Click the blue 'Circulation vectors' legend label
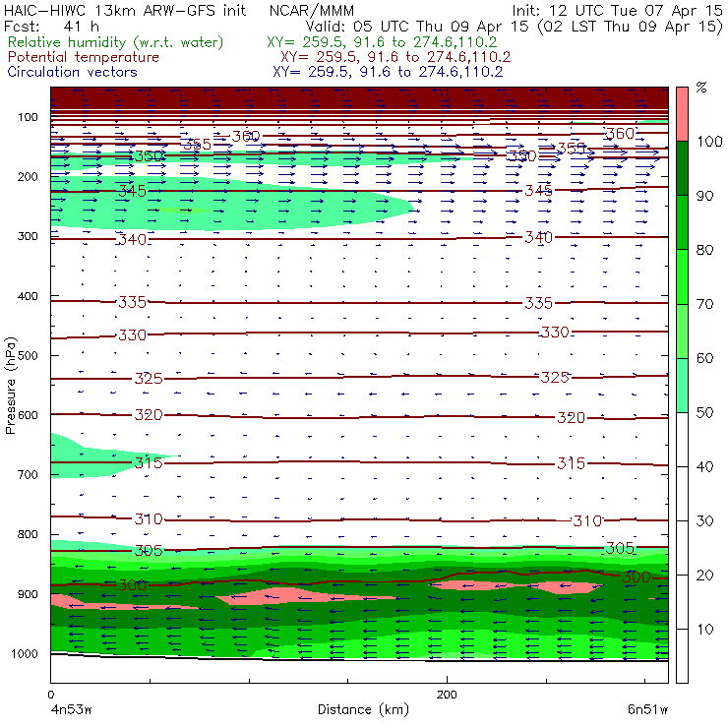Image resolution: width=728 pixels, height=728 pixels. [73, 72]
